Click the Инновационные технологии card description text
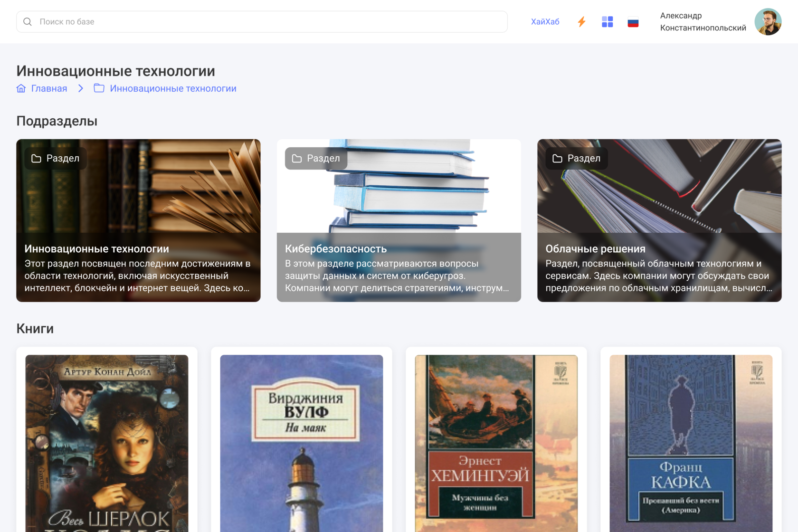The image size is (798, 532). 138,276
